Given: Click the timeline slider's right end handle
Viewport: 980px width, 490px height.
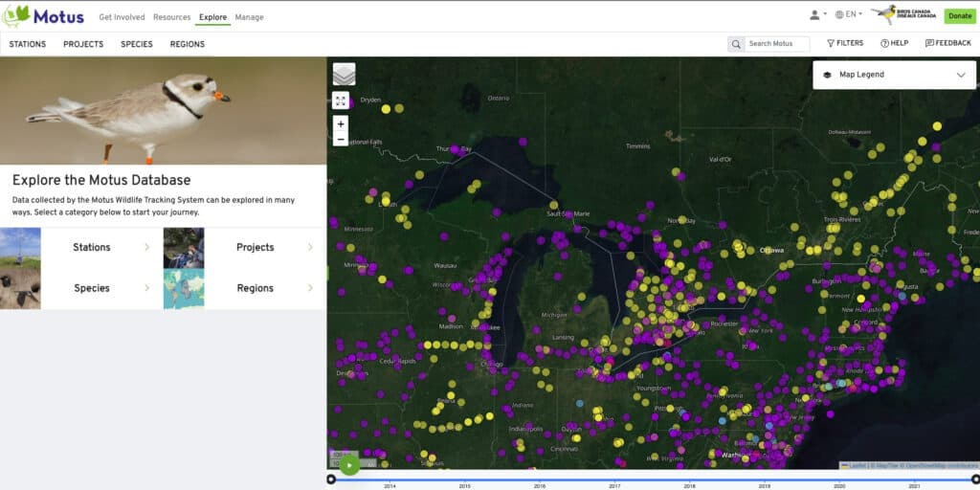Looking at the screenshot, I should coord(975,479).
